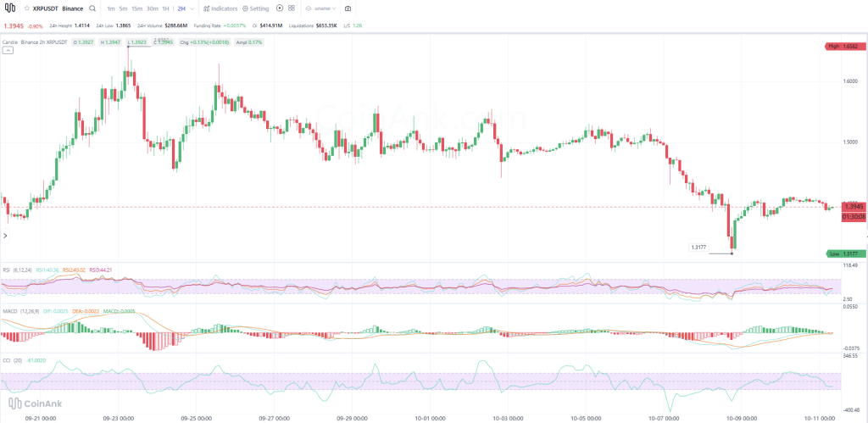Expand the left side panel arrow

point(5,236)
